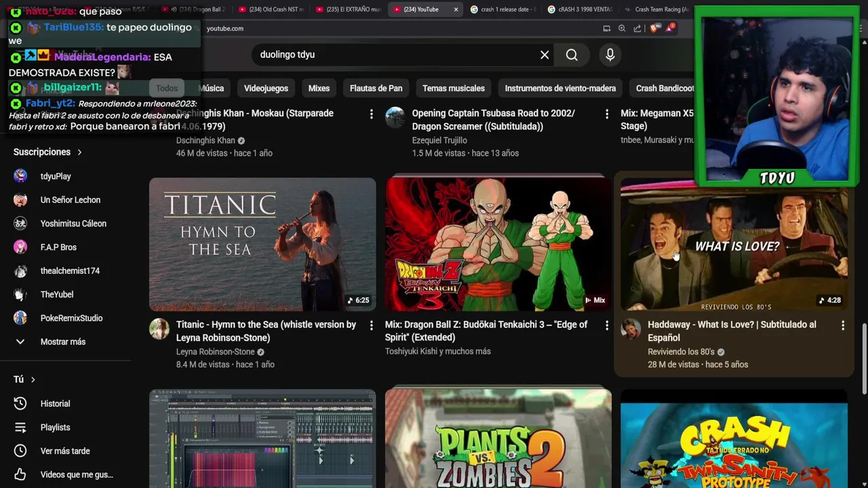Open options menu for Titanic Hymn to the Sea

[x=371, y=325]
